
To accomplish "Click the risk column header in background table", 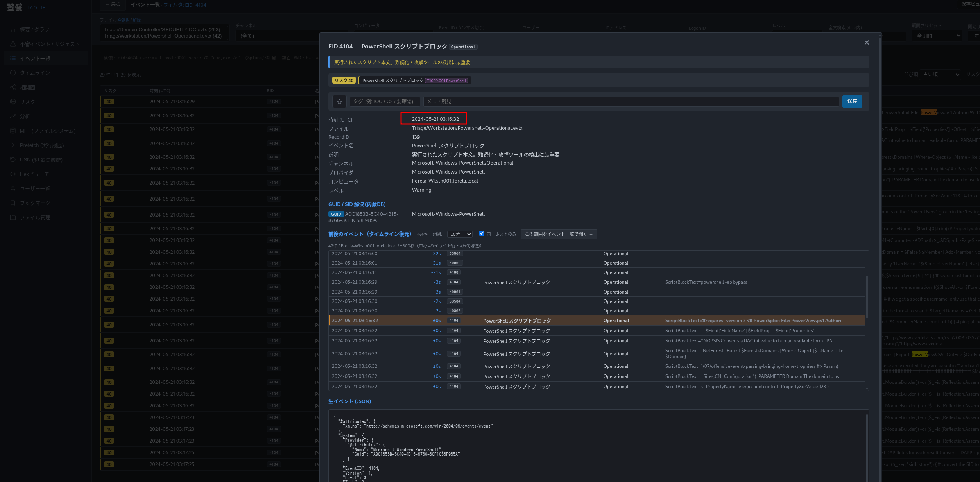I will (110, 91).
